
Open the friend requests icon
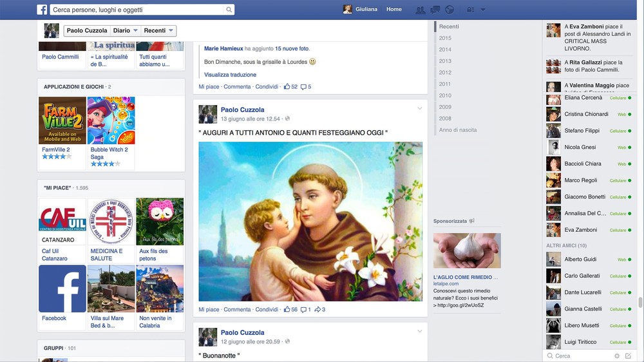coord(420,10)
